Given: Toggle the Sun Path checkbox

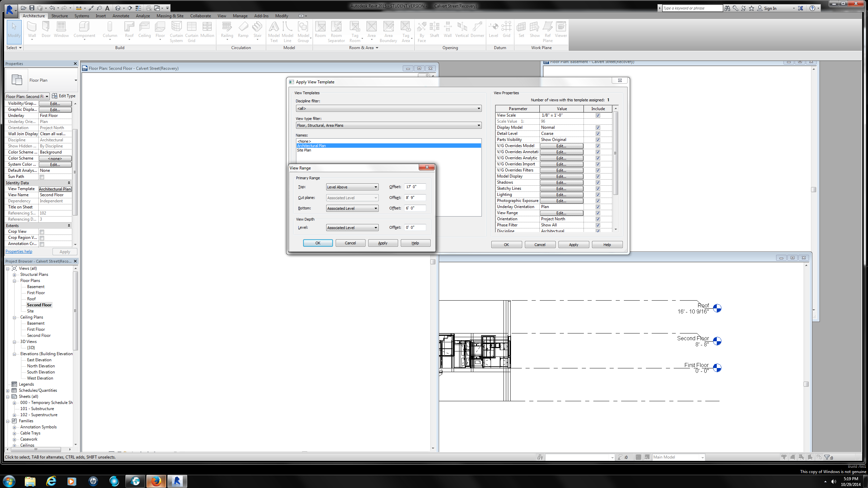Looking at the screenshot, I should coord(42,177).
